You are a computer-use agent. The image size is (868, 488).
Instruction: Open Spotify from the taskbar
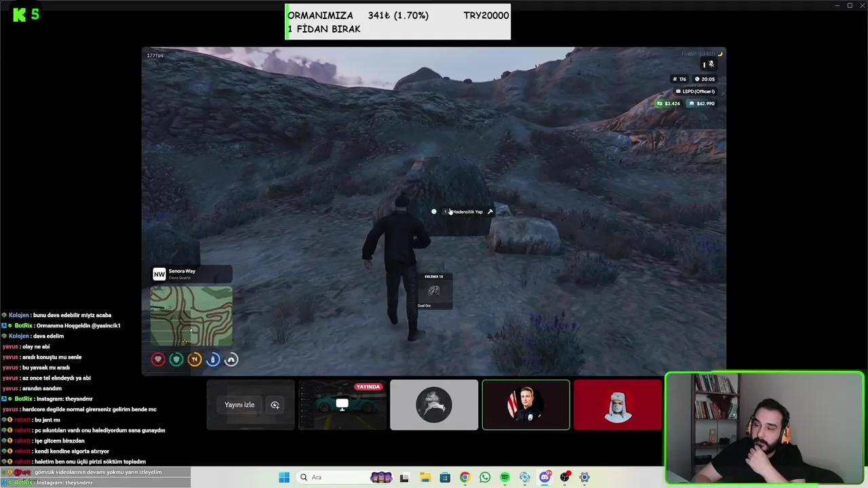(x=505, y=478)
